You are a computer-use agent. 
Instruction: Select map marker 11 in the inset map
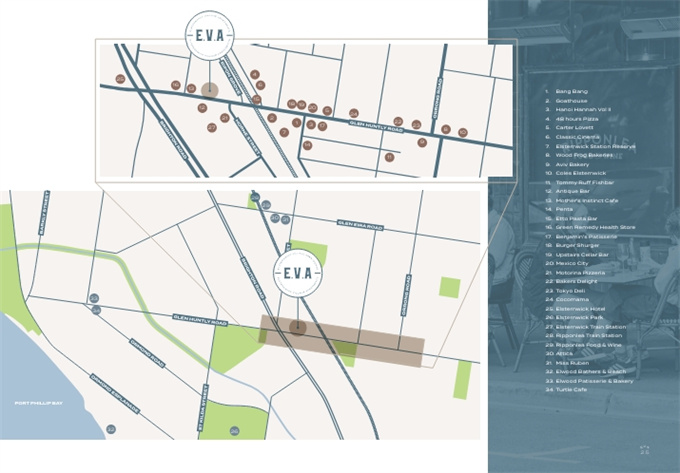pyautogui.click(x=389, y=156)
